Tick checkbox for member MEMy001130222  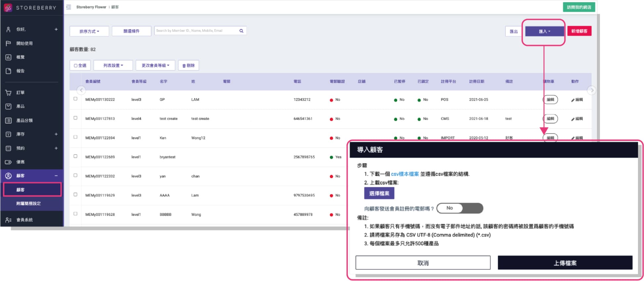(75, 99)
